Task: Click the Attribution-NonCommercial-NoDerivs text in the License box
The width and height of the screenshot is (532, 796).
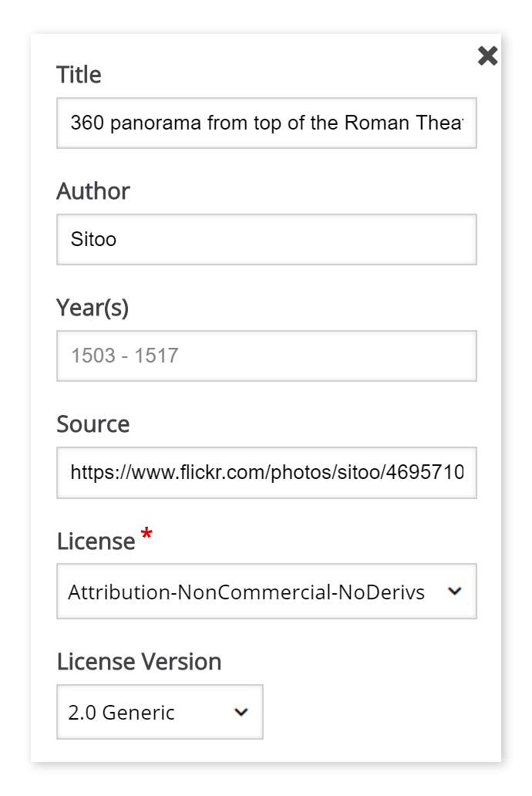Action: tap(246, 592)
